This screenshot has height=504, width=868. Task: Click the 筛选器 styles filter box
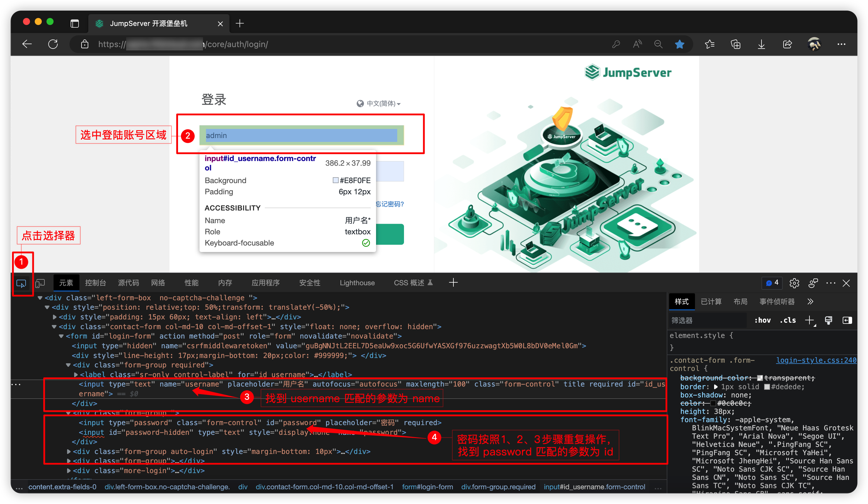click(708, 320)
